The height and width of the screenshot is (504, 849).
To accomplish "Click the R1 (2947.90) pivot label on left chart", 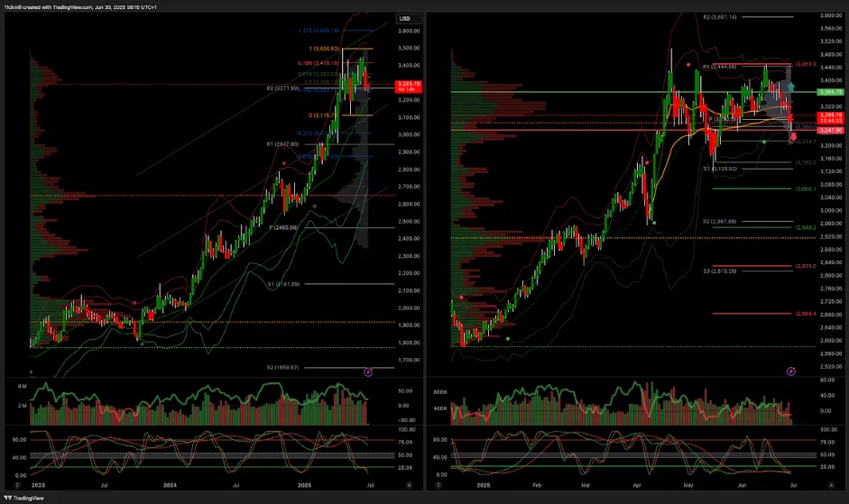I will point(282,144).
